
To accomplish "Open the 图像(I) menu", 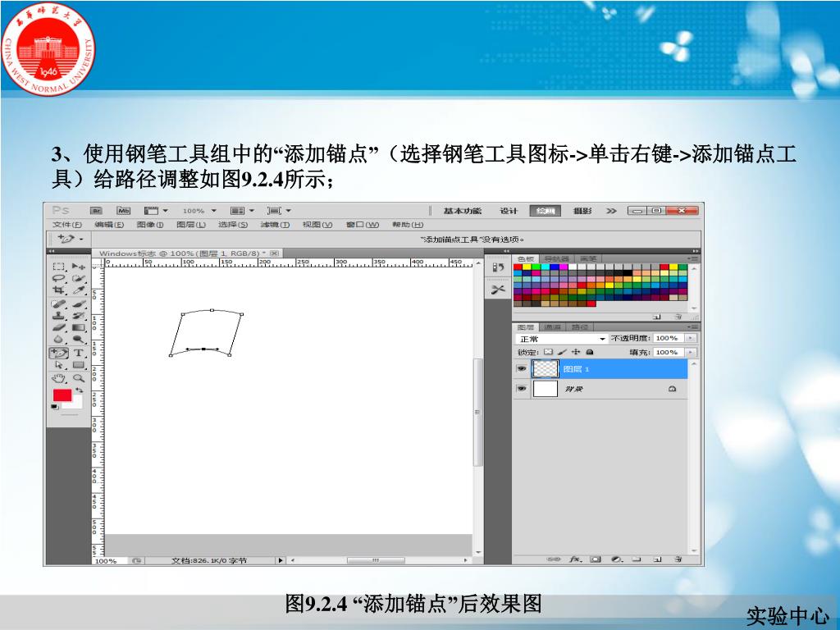I will click(150, 225).
